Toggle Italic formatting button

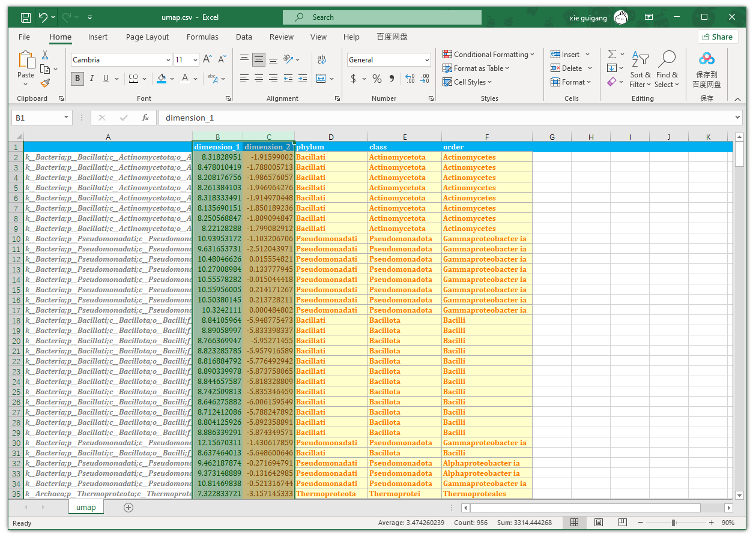coord(91,79)
